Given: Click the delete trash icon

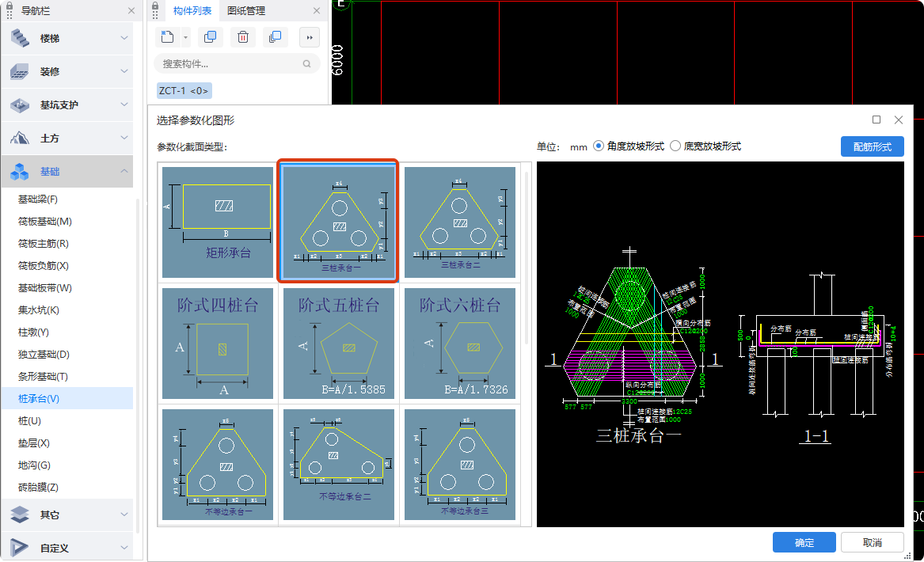Looking at the screenshot, I should click(243, 37).
